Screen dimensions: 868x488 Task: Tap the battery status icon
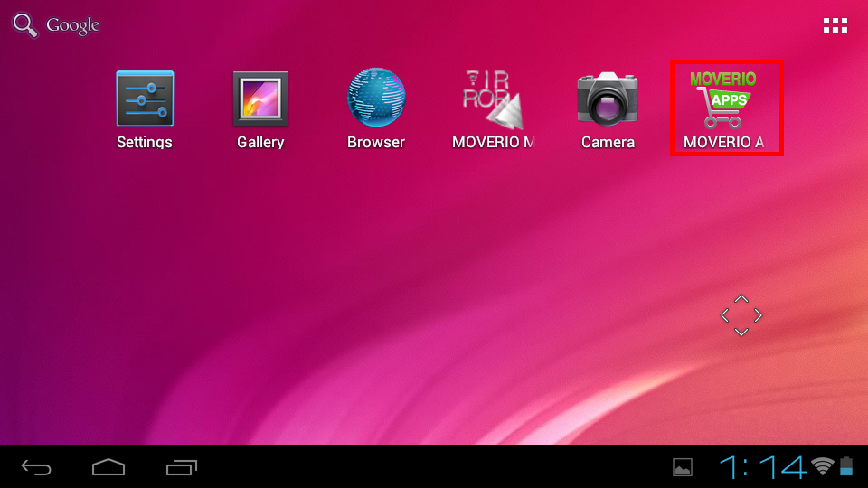point(846,466)
